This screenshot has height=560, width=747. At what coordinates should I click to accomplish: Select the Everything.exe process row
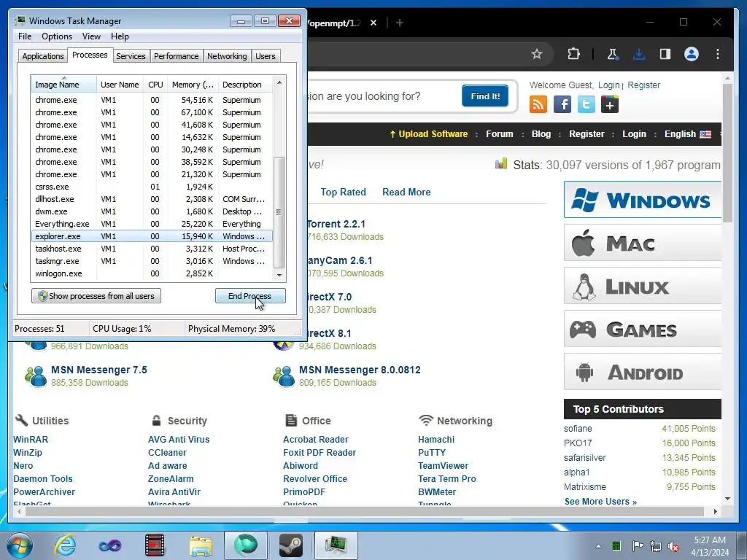coord(152,224)
